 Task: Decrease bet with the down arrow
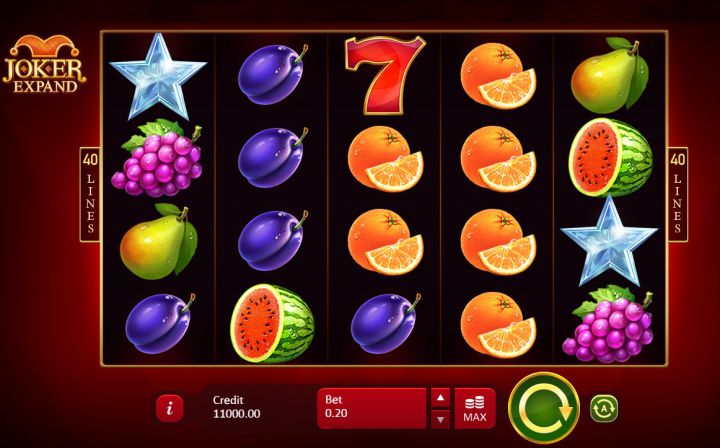440,419
